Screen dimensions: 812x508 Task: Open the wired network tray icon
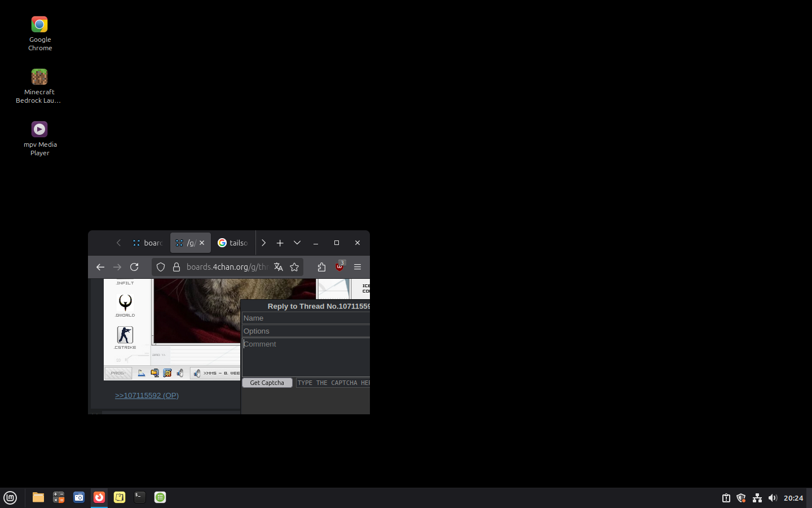point(757,498)
